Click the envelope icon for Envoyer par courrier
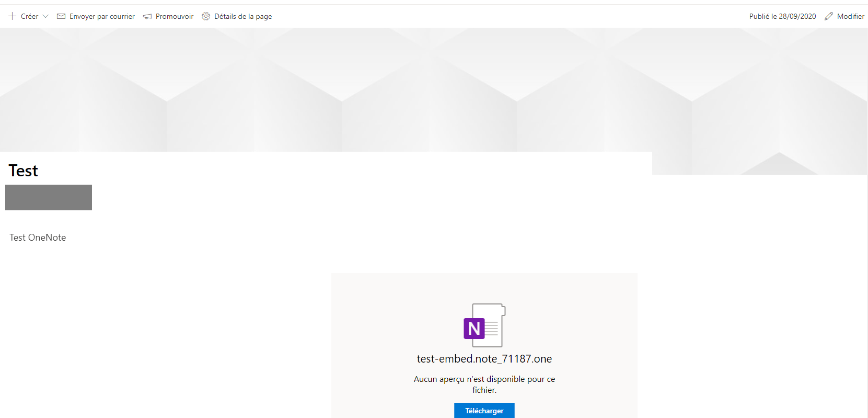The width and height of the screenshot is (868, 418). (61, 16)
